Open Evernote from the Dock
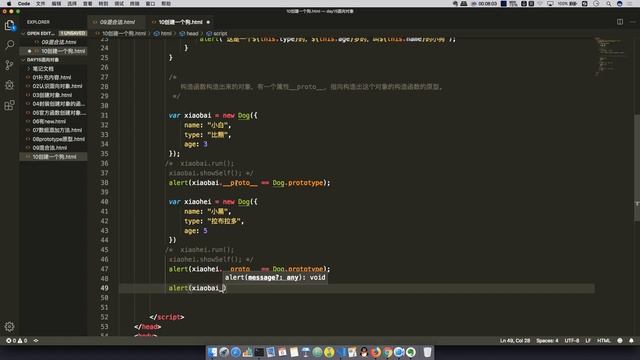 point(411,352)
